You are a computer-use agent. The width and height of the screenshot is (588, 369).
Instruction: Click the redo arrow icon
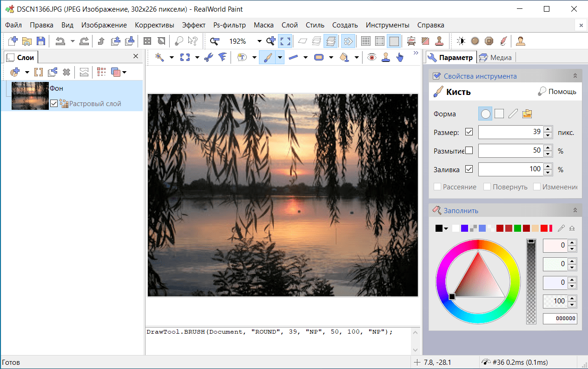84,41
